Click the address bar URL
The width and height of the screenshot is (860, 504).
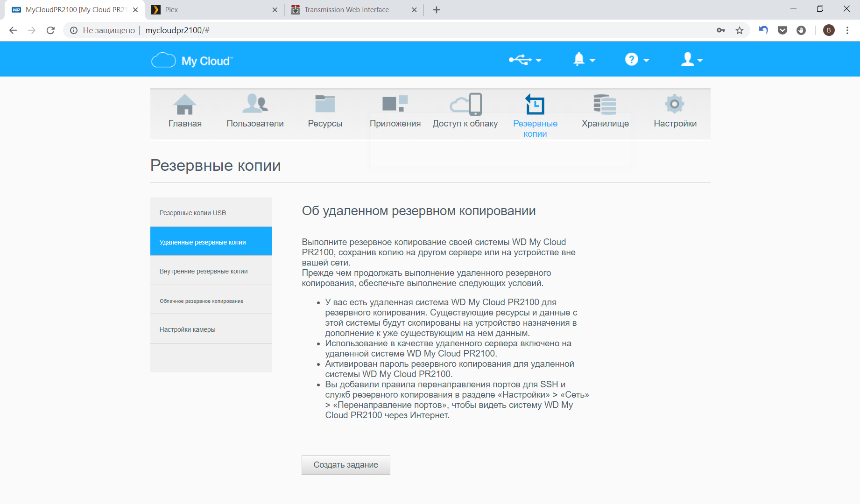tap(177, 30)
